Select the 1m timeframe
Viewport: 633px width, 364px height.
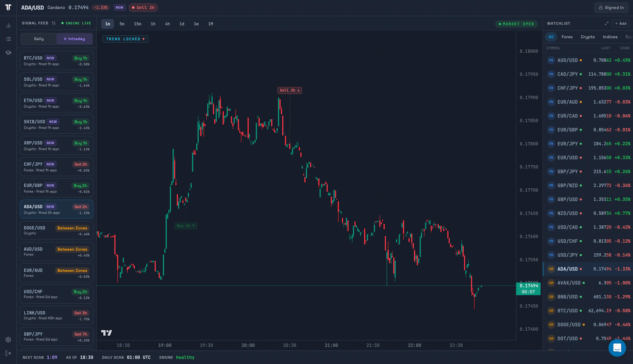point(108,24)
